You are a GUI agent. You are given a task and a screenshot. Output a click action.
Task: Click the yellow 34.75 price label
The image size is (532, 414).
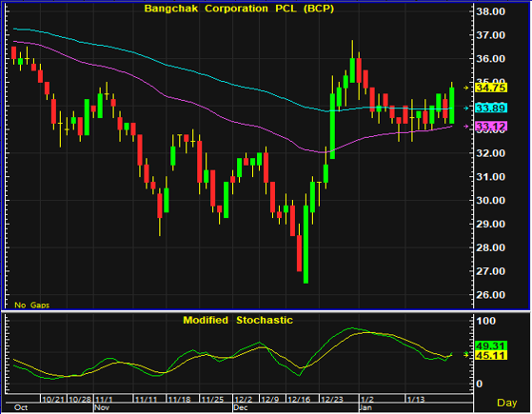[491, 88]
